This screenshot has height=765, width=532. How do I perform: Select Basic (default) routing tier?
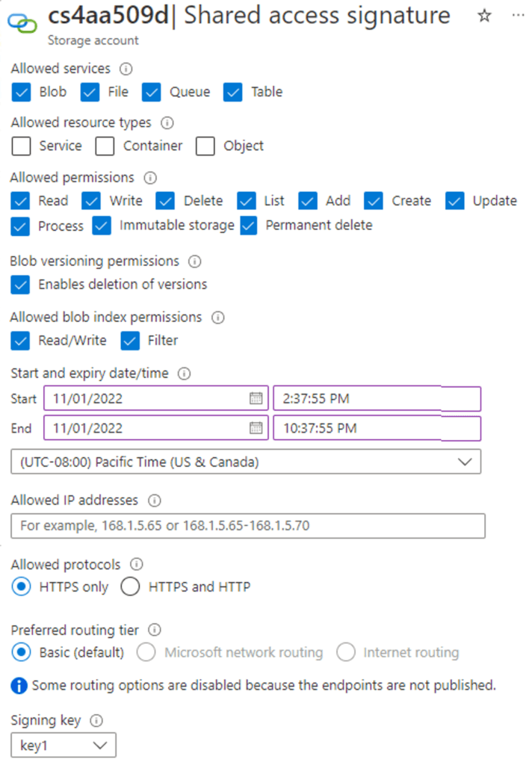tap(22, 652)
